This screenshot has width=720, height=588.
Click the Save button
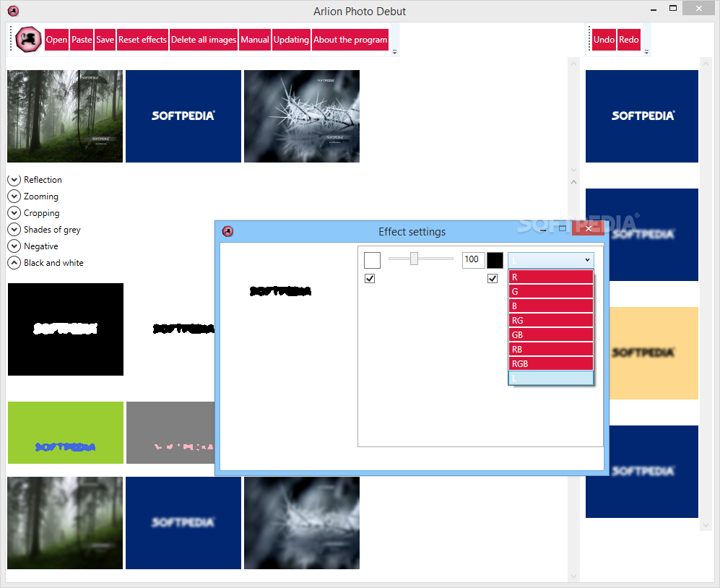105,40
